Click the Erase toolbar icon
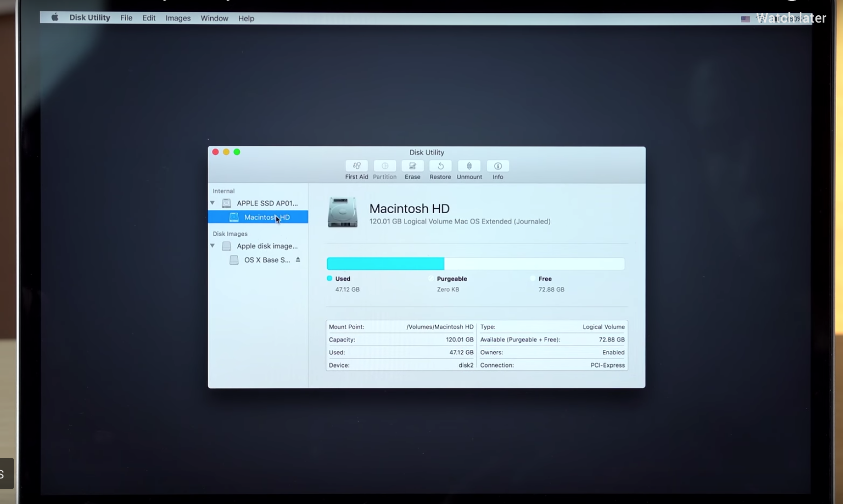This screenshot has width=843, height=504. click(x=413, y=166)
